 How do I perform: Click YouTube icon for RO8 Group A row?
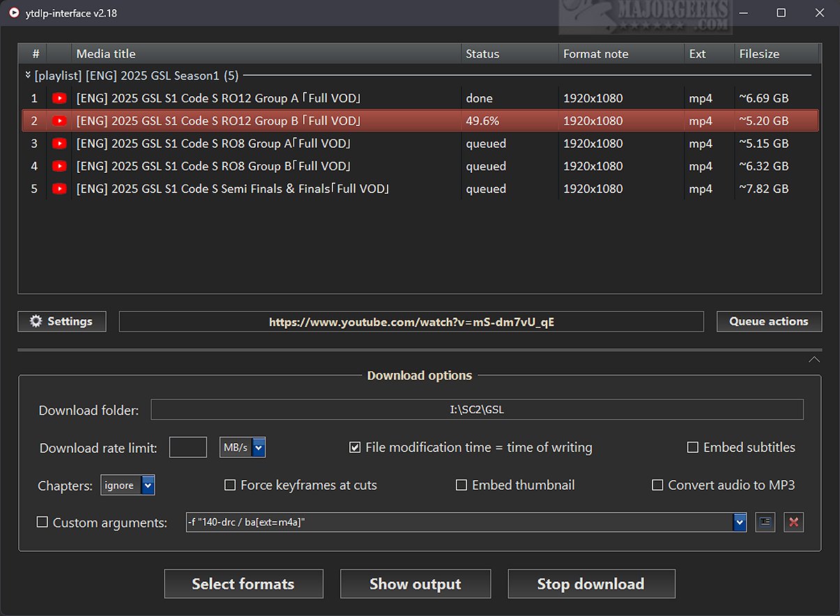[59, 144]
